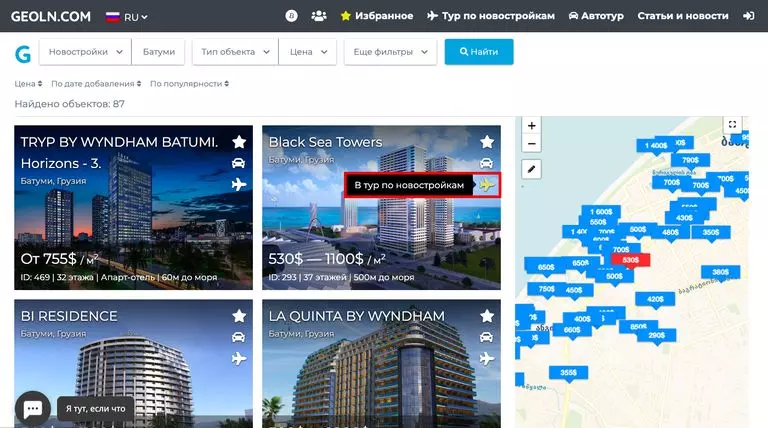The width and height of the screenshot is (768, 428).
Task: Open Тур по новостройкам menu item
Action: coord(490,16)
